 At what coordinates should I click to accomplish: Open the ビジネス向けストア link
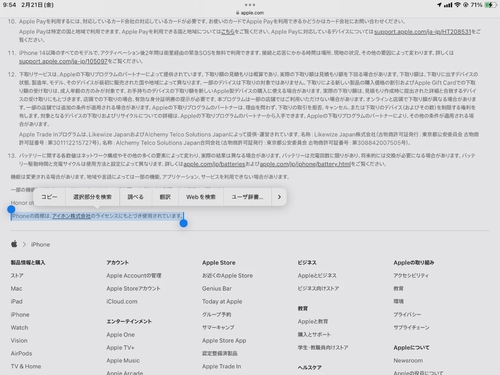tap(318, 289)
